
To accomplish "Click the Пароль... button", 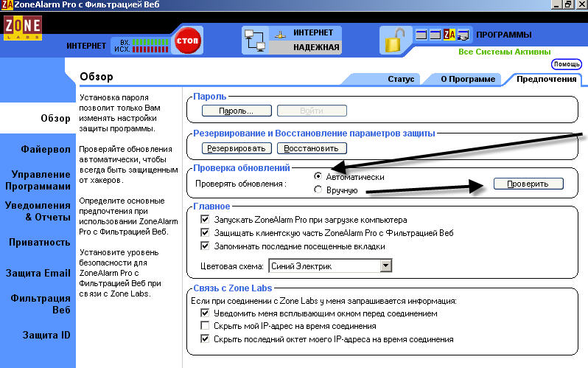I will click(237, 111).
